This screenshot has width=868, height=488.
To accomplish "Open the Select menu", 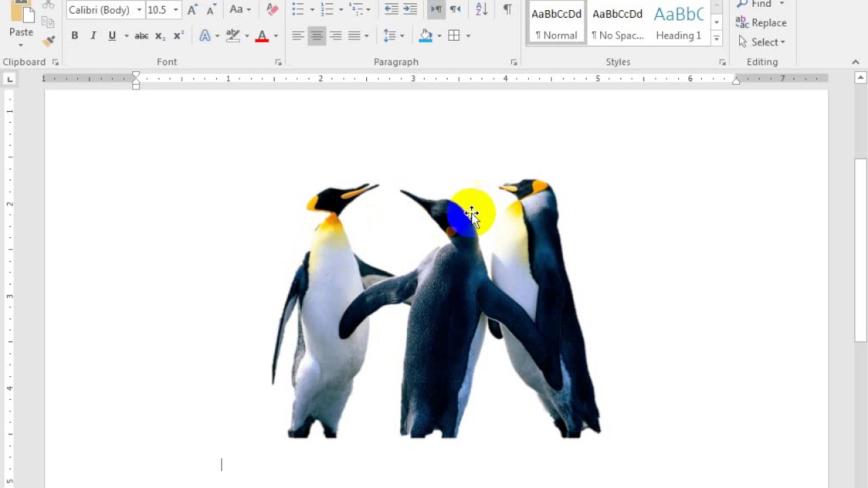I will pos(761,42).
